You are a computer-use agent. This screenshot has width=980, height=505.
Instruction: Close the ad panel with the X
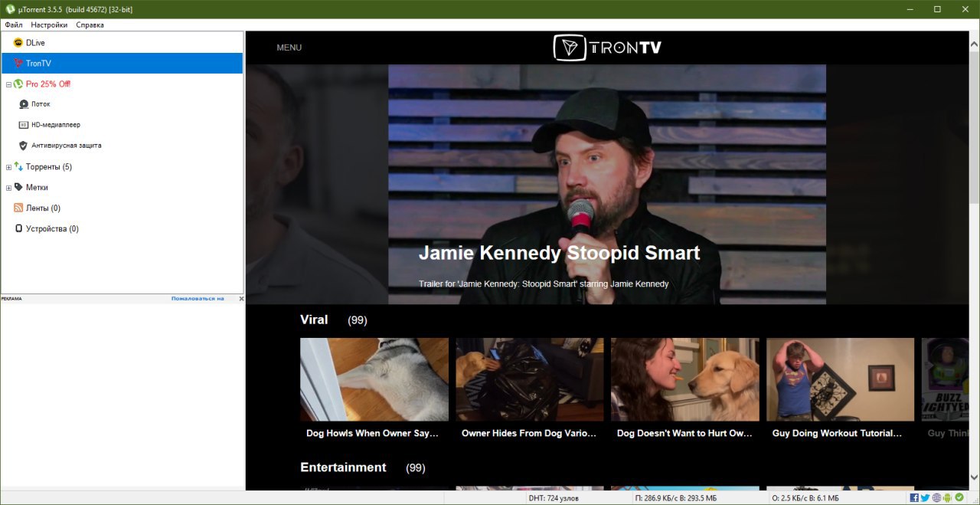tap(241, 299)
